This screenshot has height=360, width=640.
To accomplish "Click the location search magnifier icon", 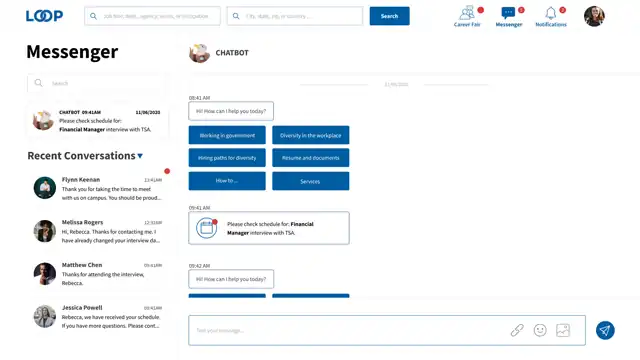I will 236,16.
